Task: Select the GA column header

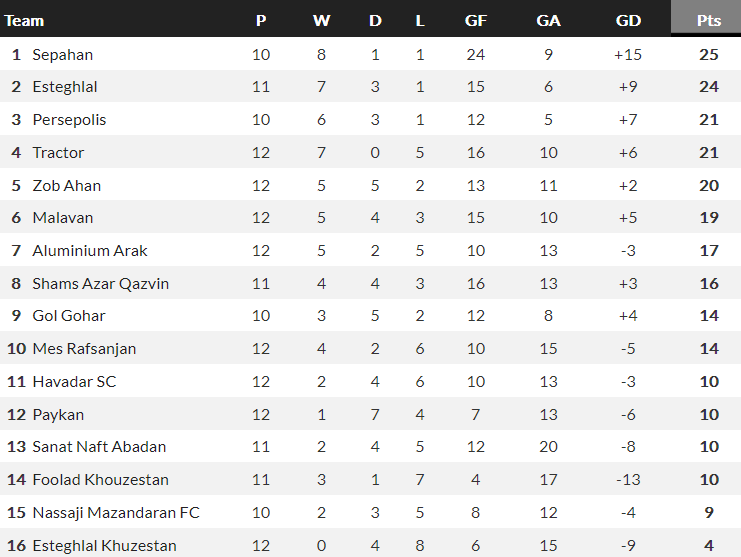Action: point(548,20)
